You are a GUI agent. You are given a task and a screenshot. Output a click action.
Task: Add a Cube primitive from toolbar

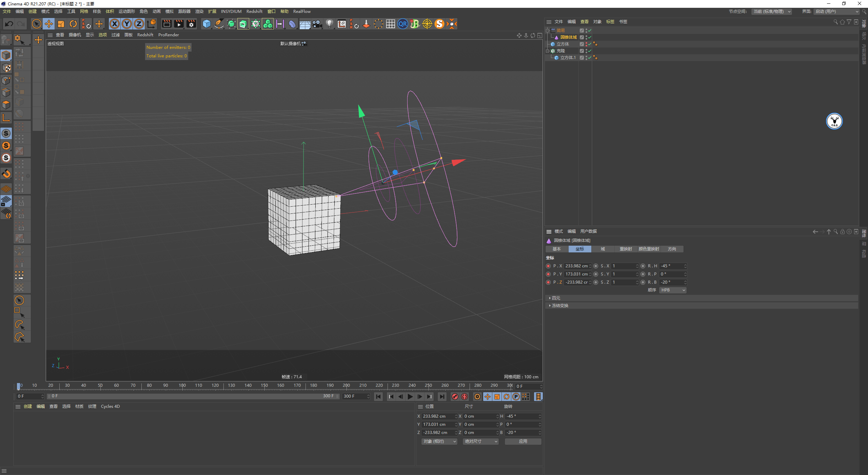(206, 24)
